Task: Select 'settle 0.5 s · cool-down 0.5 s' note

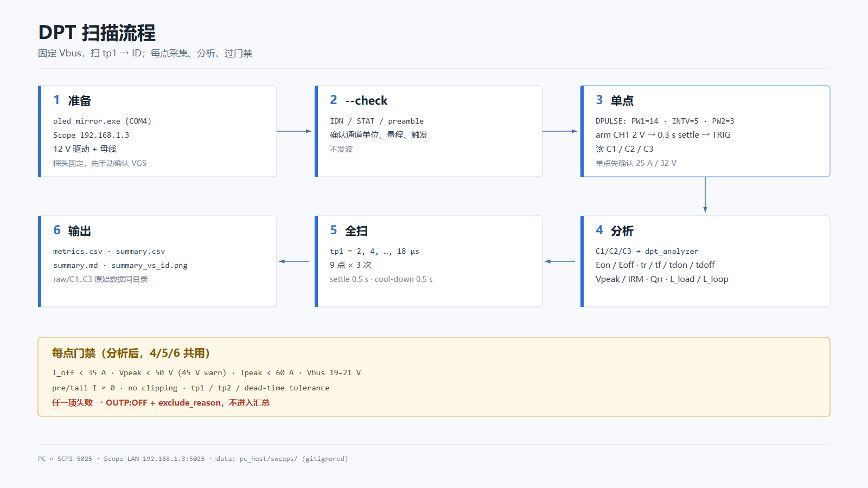Action: click(381, 279)
